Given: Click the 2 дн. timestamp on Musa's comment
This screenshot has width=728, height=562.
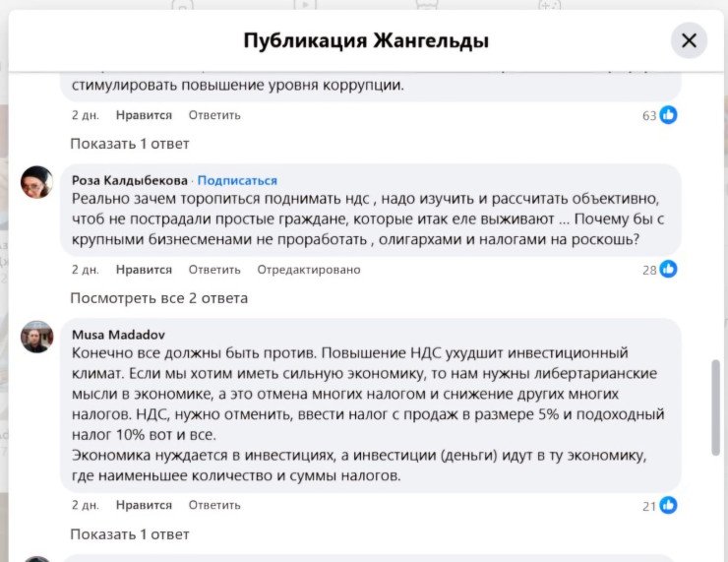Looking at the screenshot, I should (86, 506).
